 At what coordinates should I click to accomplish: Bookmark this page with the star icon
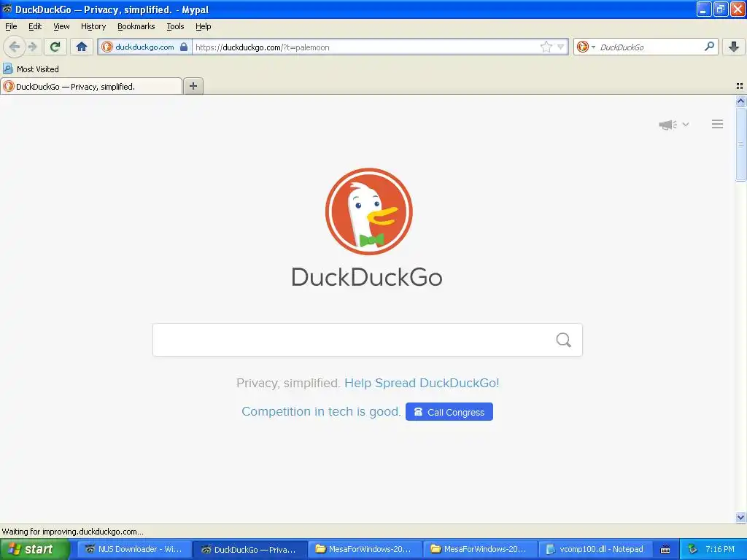(546, 47)
